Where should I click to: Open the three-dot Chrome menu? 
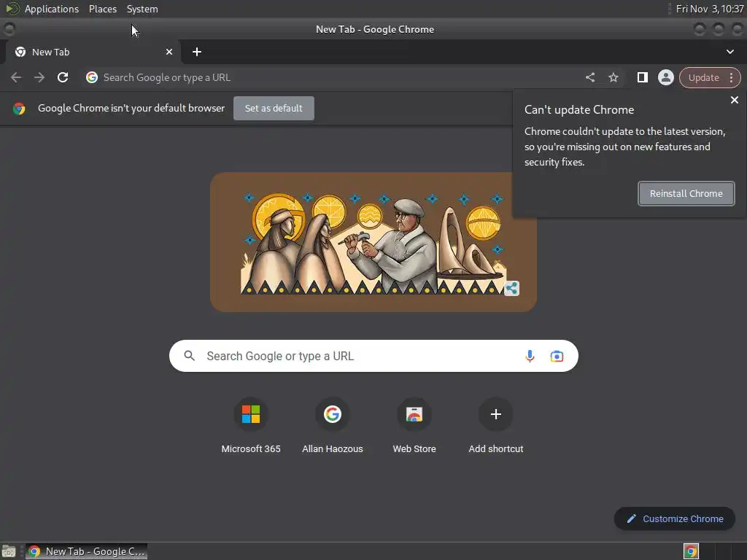pyautogui.click(x=731, y=77)
